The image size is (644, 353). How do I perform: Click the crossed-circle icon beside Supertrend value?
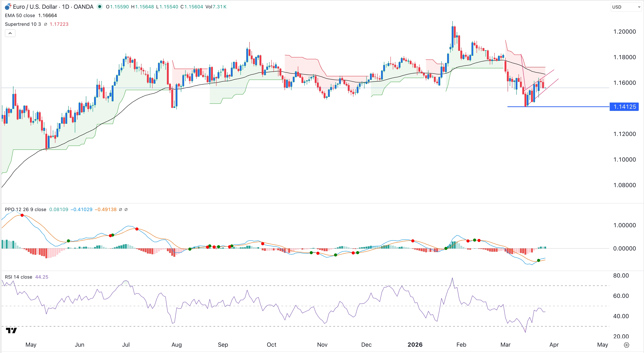click(46, 24)
